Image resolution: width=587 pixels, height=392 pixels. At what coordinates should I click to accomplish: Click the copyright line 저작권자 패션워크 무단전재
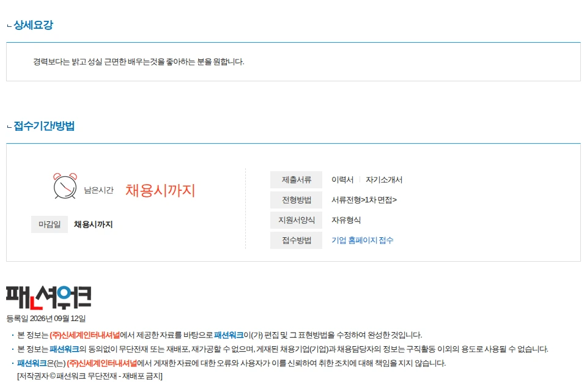90,376
